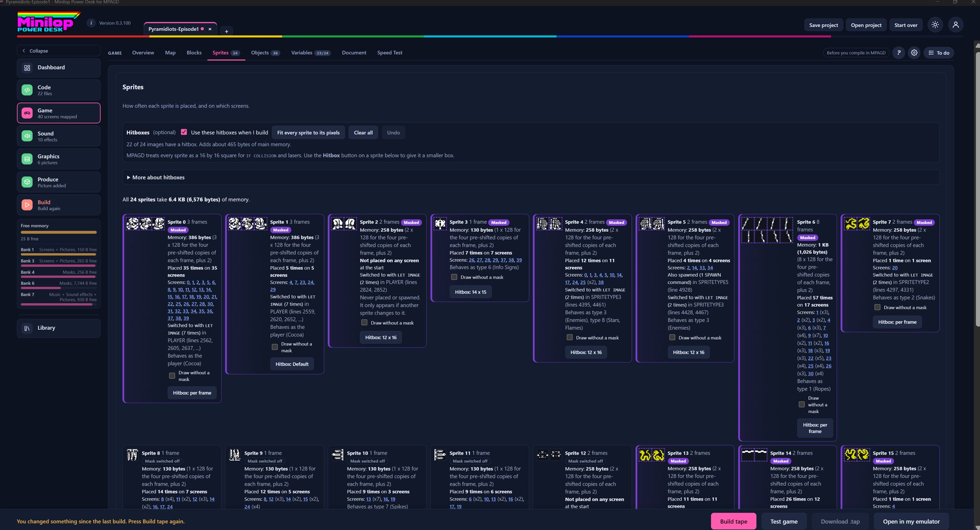Expand 'More about hitboxes' section

[156, 177]
